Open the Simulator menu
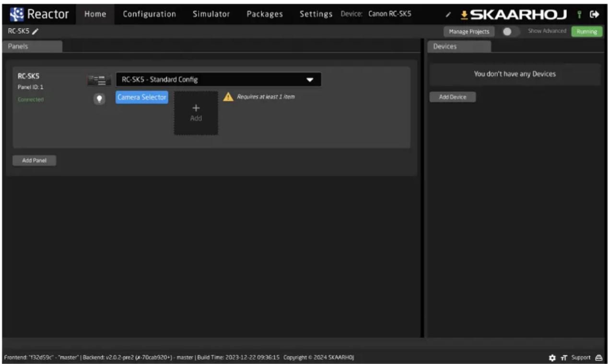 pyautogui.click(x=211, y=14)
